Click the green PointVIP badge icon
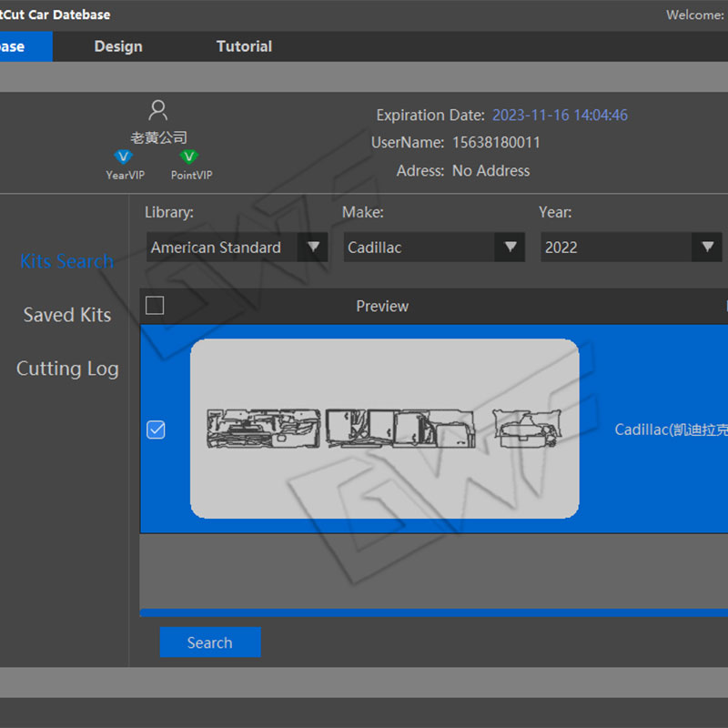Image resolution: width=728 pixels, height=728 pixels. pos(189,157)
